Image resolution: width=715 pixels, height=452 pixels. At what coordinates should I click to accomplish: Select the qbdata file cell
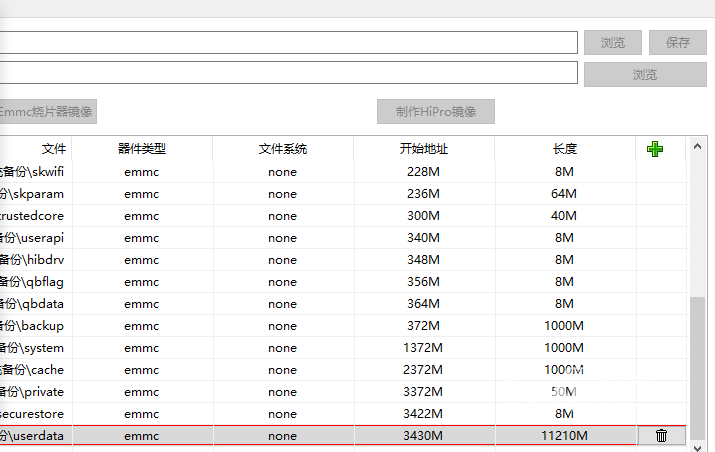[x=36, y=304]
